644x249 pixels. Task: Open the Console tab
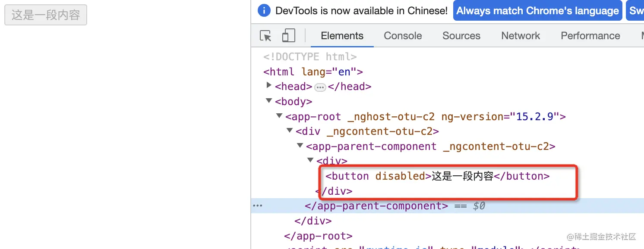coord(403,36)
